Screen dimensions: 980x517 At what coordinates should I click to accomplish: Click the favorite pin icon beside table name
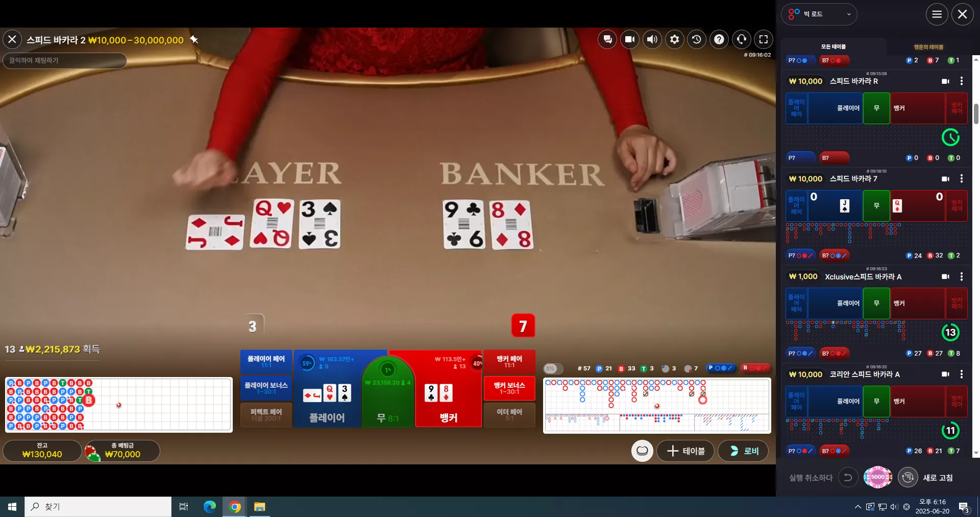click(194, 39)
